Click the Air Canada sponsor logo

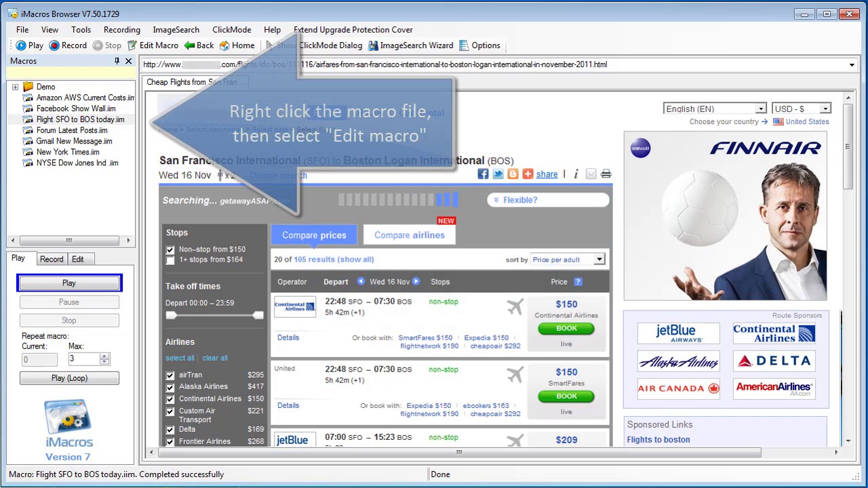678,388
